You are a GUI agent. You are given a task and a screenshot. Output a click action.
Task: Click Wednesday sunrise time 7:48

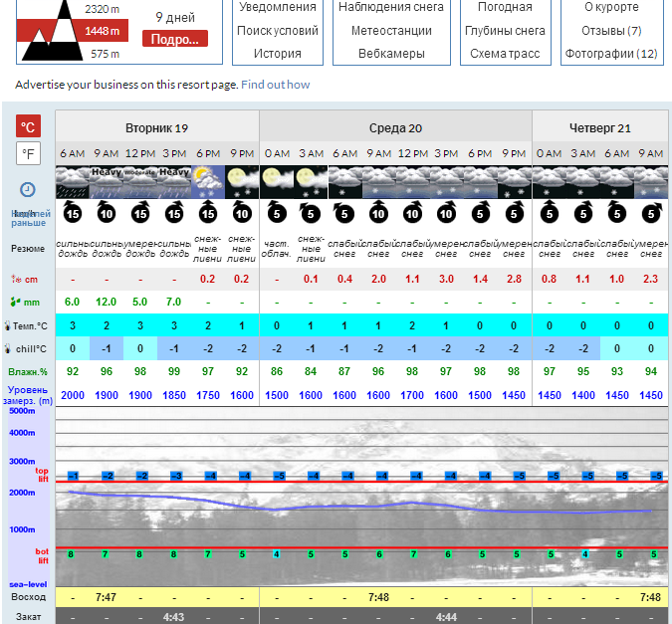click(x=378, y=597)
